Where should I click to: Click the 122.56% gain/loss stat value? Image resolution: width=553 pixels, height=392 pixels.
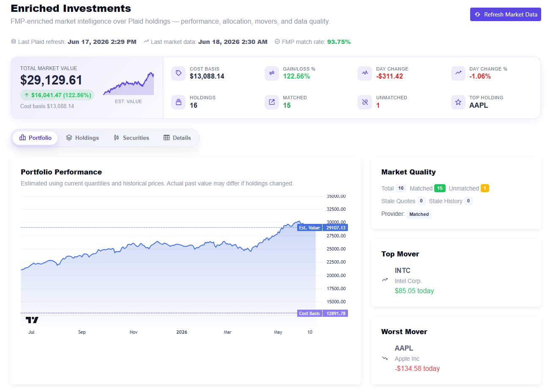[296, 76]
